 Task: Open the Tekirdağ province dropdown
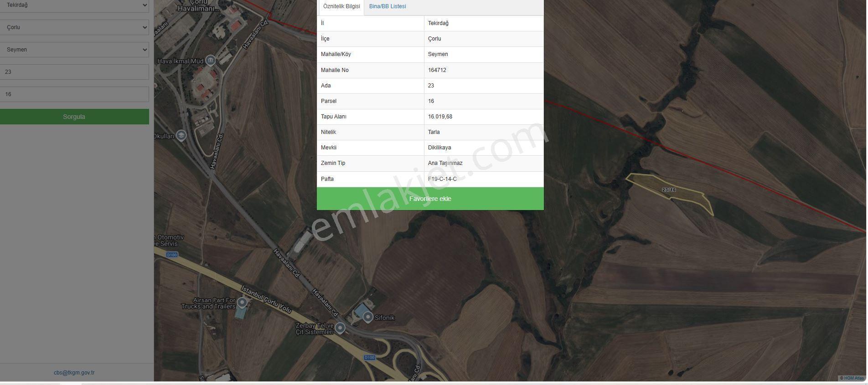(74, 5)
